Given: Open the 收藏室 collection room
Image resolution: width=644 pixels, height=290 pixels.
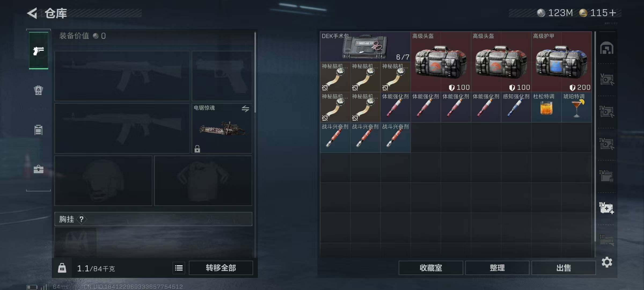Looking at the screenshot, I should coord(431,268).
